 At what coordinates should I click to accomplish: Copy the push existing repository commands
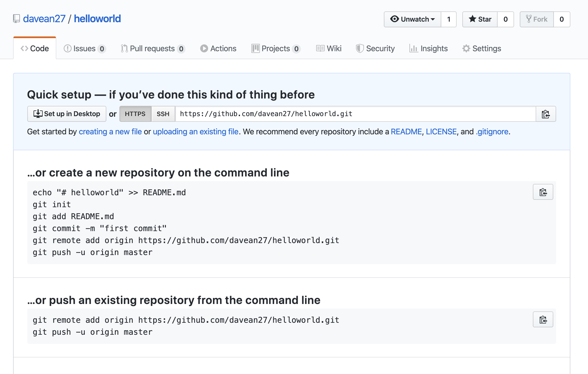(543, 320)
